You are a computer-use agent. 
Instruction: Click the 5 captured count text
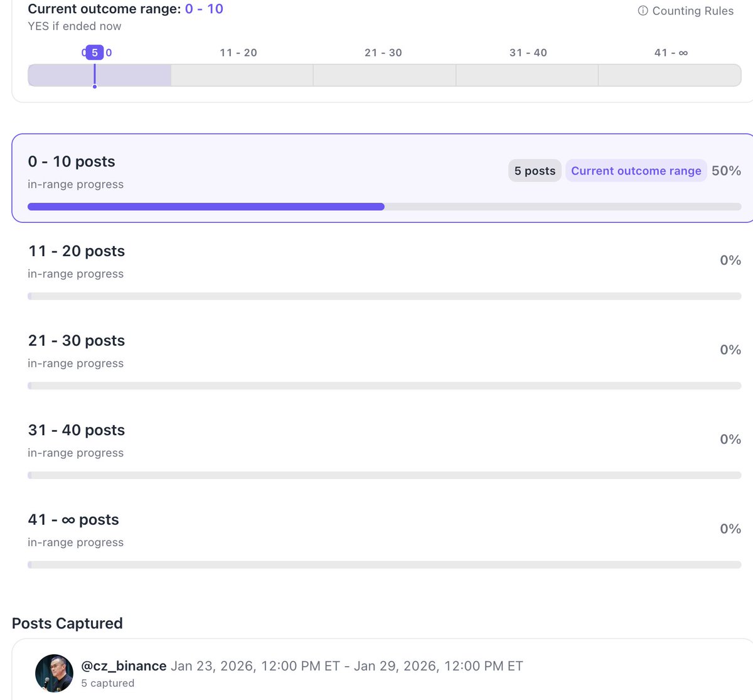point(107,683)
